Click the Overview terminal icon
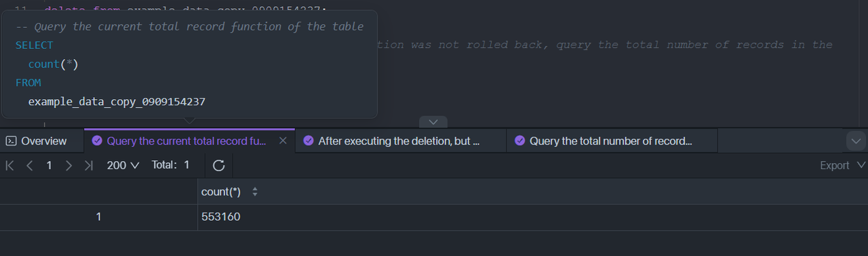 point(11,141)
